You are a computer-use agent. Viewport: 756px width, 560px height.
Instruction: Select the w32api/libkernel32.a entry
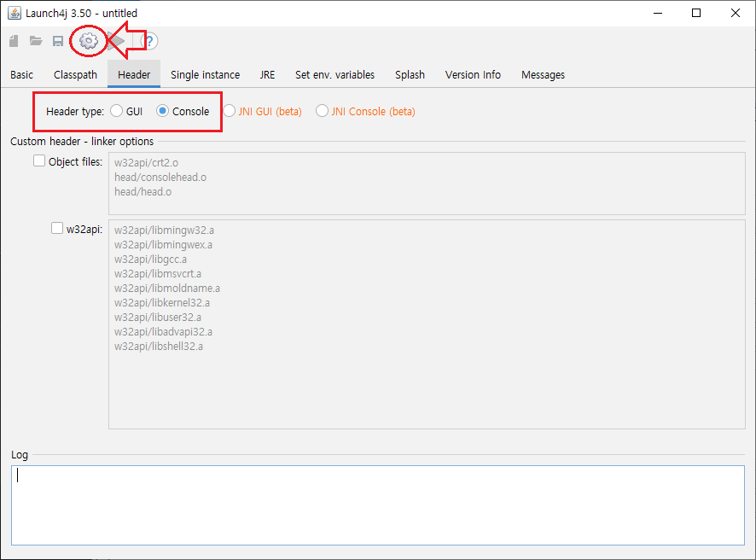(162, 303)
